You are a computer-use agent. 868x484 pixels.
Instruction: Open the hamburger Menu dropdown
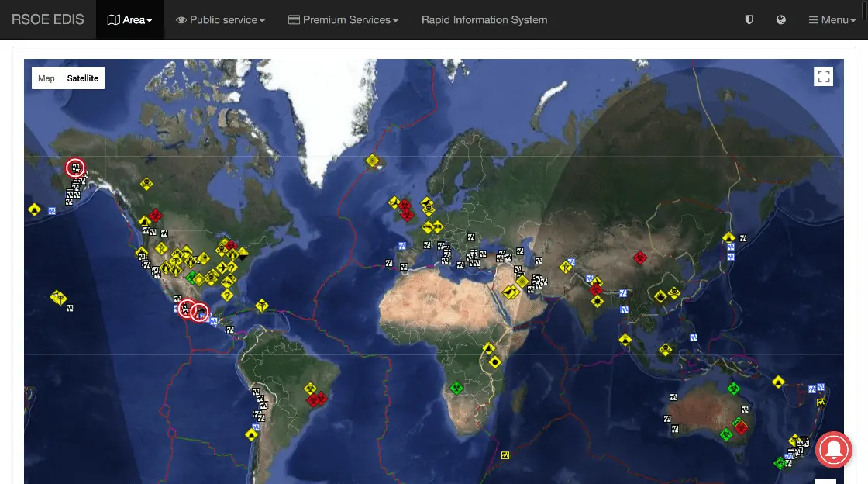(832, 19)
